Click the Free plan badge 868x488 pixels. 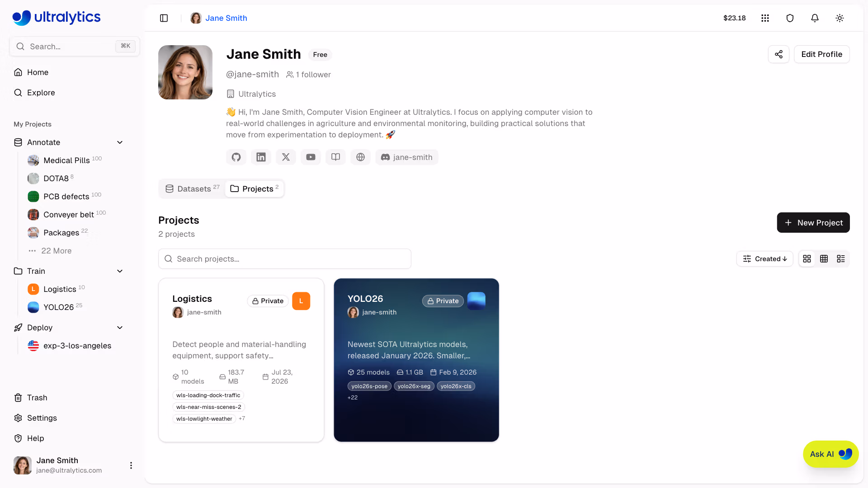click(320, 55)
